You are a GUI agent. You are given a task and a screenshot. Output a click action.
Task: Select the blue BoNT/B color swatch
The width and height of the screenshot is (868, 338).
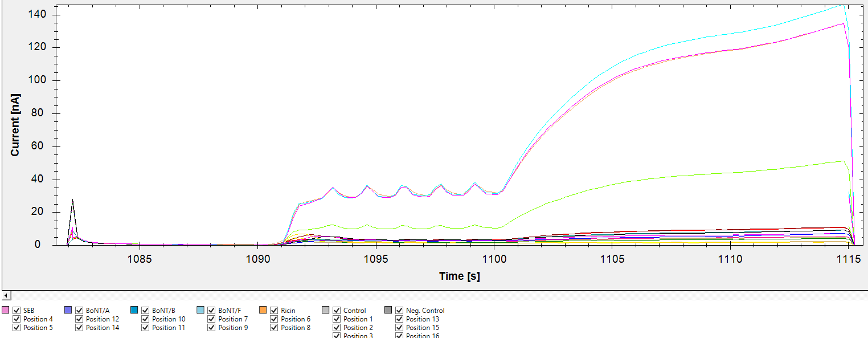click(x=134, y=310)
